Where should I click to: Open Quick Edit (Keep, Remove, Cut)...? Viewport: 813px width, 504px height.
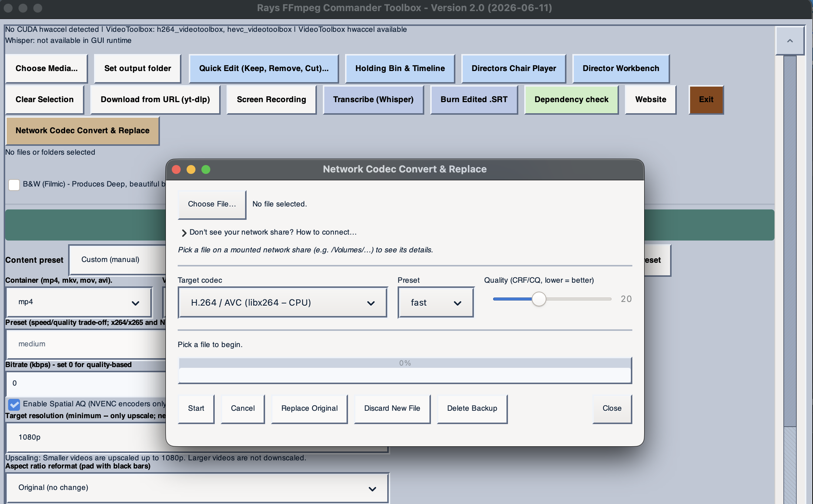pos(264,68)
